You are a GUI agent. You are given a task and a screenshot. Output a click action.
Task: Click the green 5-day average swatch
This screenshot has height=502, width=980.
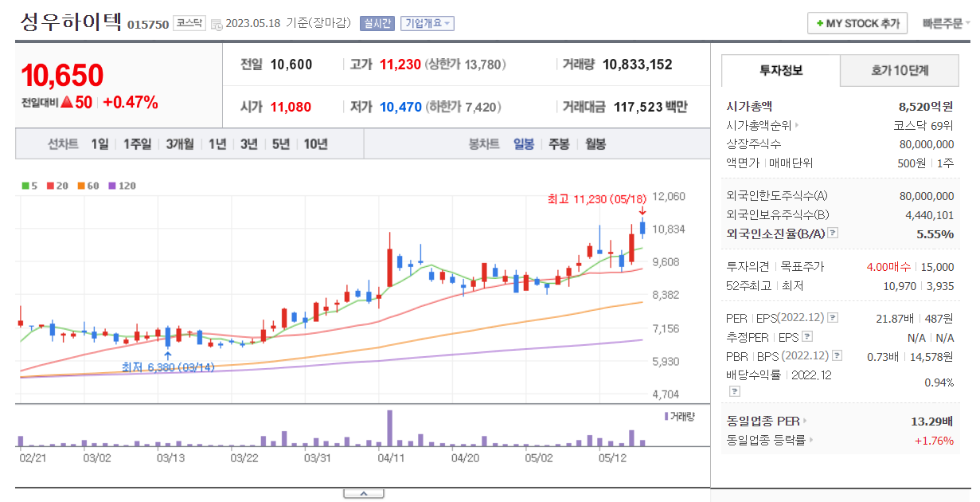(24, 186)
